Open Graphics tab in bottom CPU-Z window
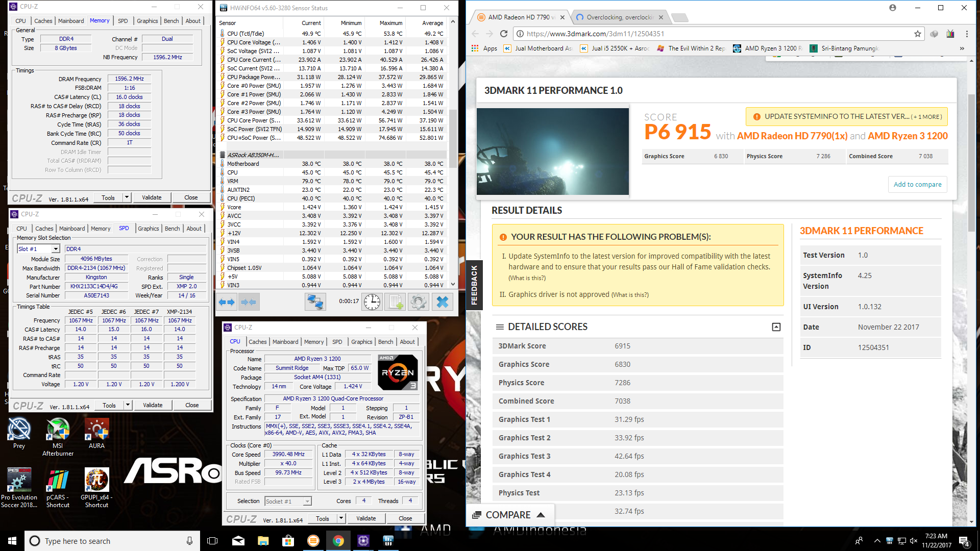Image resolution: width=980 pixels, height=551 pixels. [361, 342]
